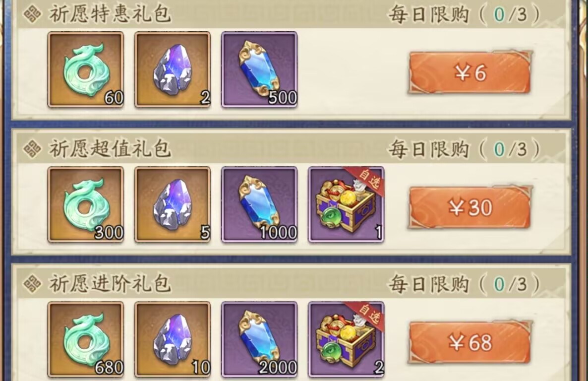The image size is (588, 381).
Task: Tap the purple crystal ore icon with 5
Action: (173, 204)
